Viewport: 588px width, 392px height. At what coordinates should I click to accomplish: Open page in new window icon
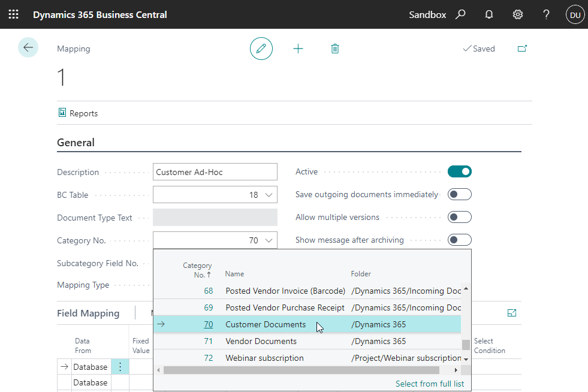click(x=522, y=49)
